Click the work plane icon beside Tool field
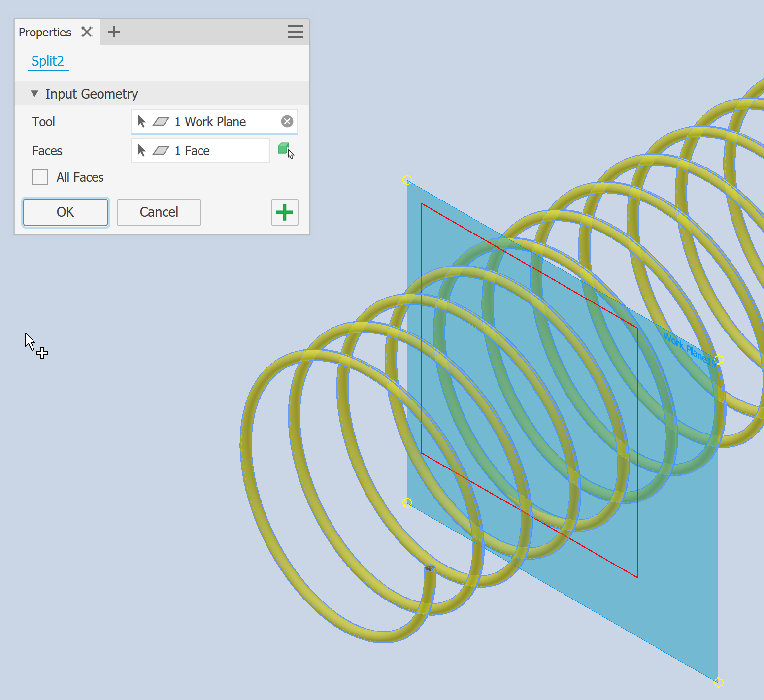This screenshot has width=764, height=700. pyautogui.click(x=161, y=121)
